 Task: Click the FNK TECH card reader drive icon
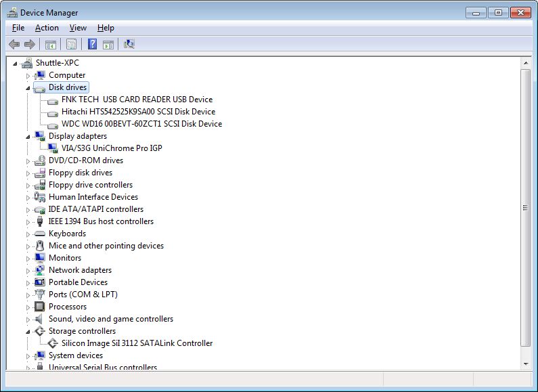click(53, 101)
